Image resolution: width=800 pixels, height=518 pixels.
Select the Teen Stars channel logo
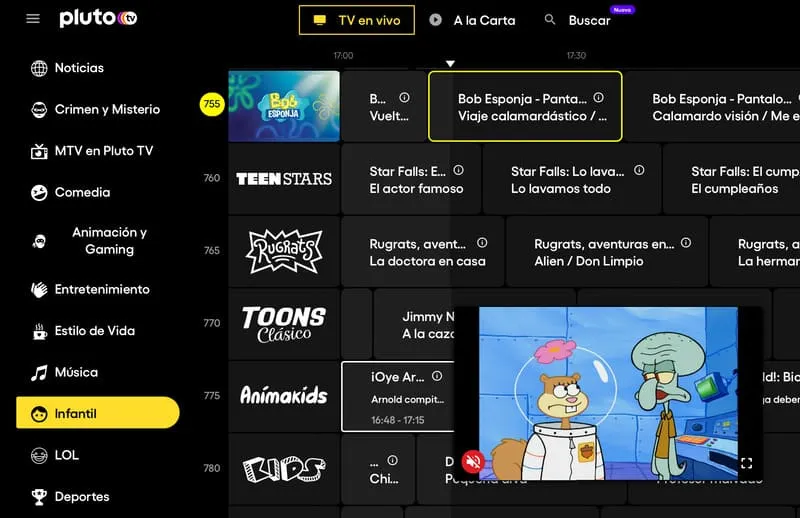[x=284, y=179]
